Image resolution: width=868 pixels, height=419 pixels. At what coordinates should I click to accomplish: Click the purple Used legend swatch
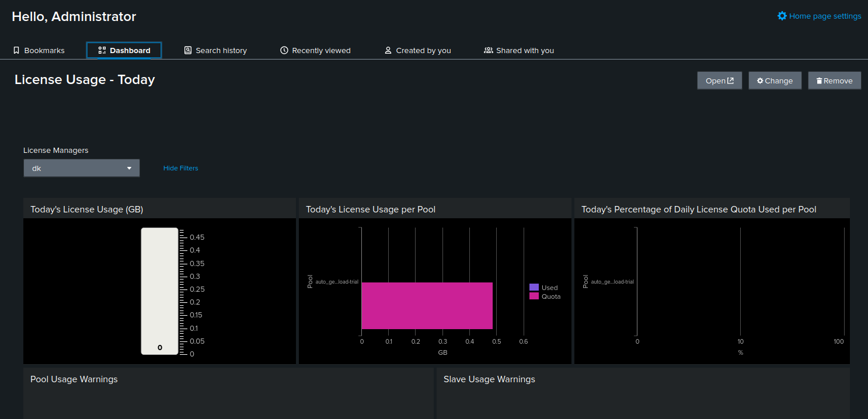click(x=535, y=287)
